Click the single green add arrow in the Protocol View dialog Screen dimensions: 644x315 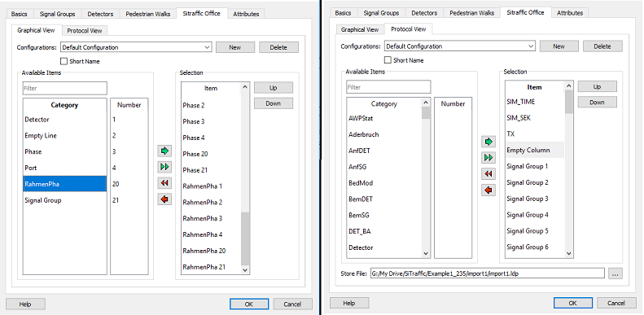488,142
